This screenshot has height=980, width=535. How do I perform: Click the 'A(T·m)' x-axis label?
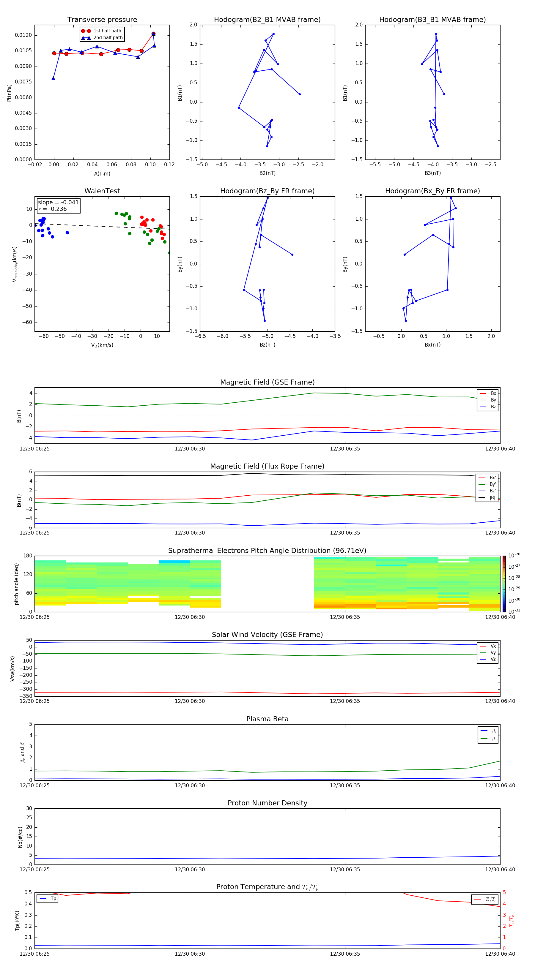click(x=102, y=174)
